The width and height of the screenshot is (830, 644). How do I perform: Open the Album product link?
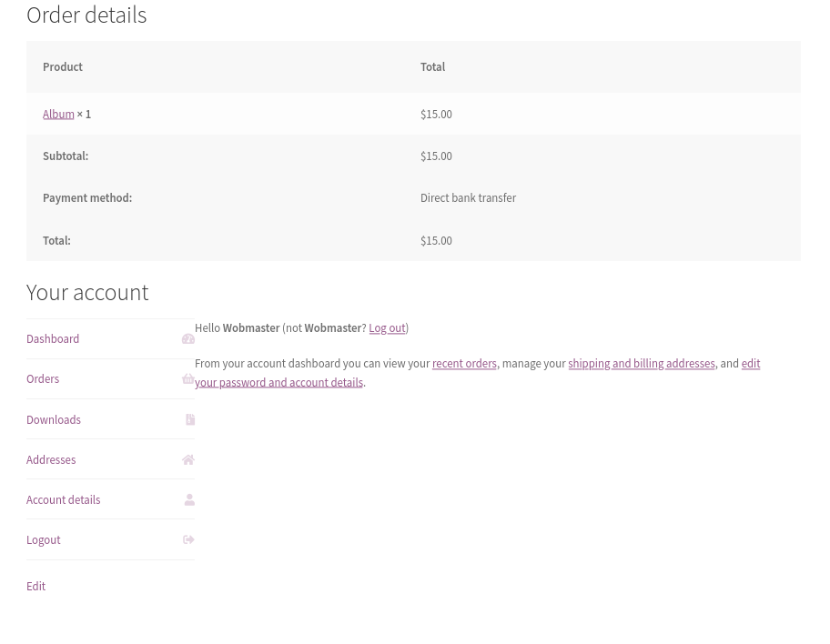pyautogui.click(x=57, y=114)
